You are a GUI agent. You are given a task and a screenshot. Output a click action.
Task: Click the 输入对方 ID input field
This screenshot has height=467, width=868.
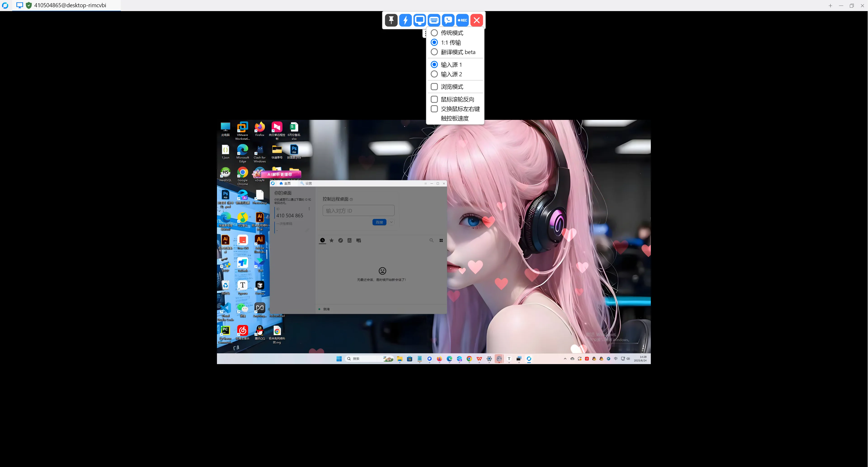click(358, 211)
